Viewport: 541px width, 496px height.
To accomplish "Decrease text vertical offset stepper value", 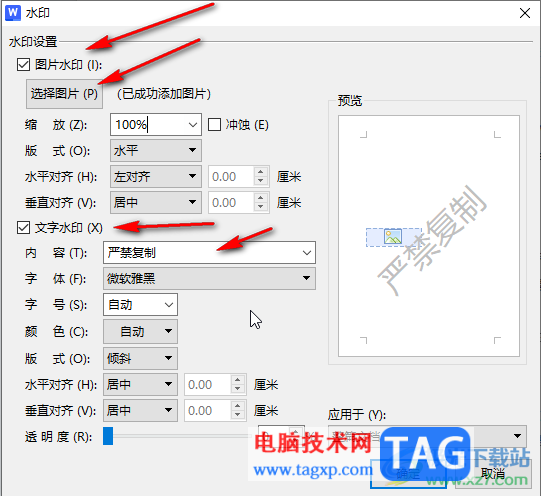I will [x=237, y=415].
